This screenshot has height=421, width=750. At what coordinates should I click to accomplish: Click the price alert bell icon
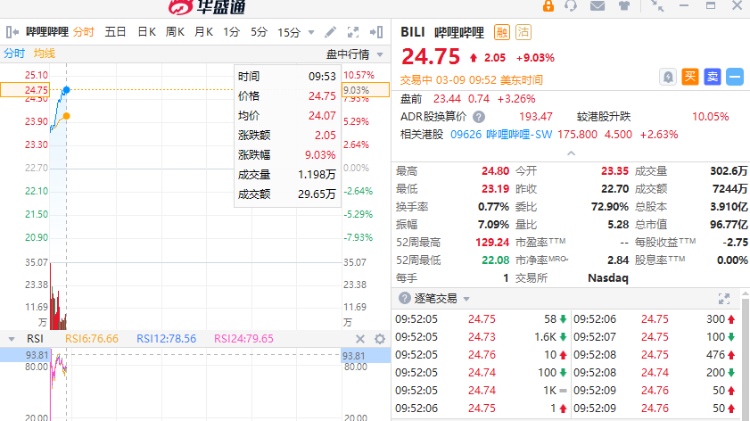tap(667, 76)
